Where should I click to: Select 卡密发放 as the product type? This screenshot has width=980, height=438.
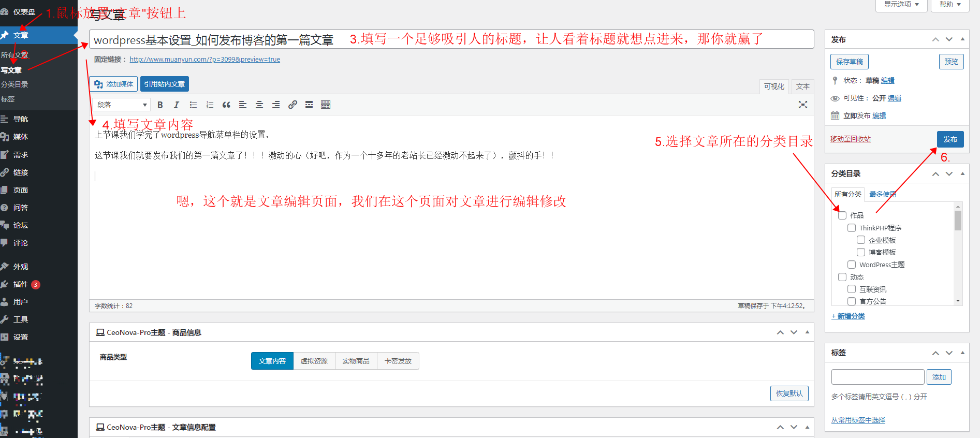[x=398, y=361]
